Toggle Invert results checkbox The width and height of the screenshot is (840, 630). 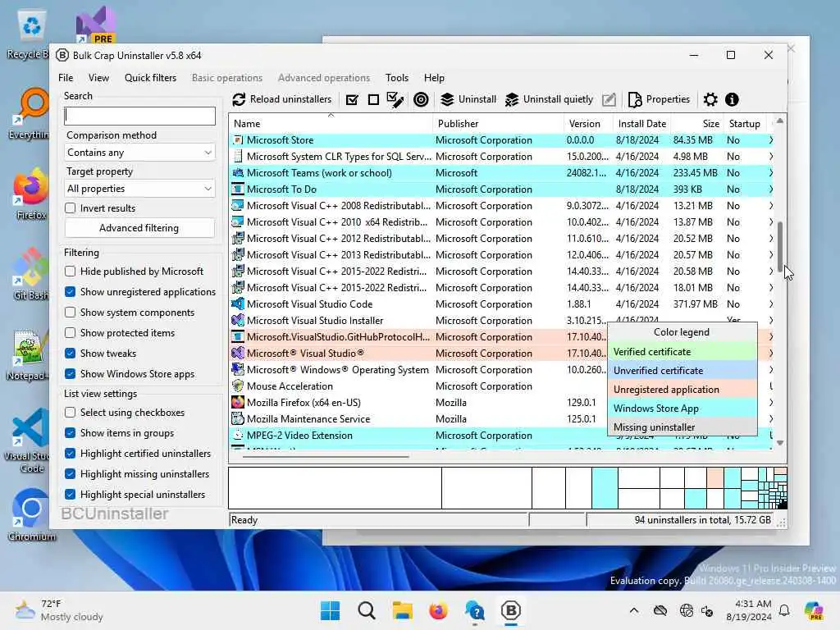pyautogui.click(x=71, y=208)
